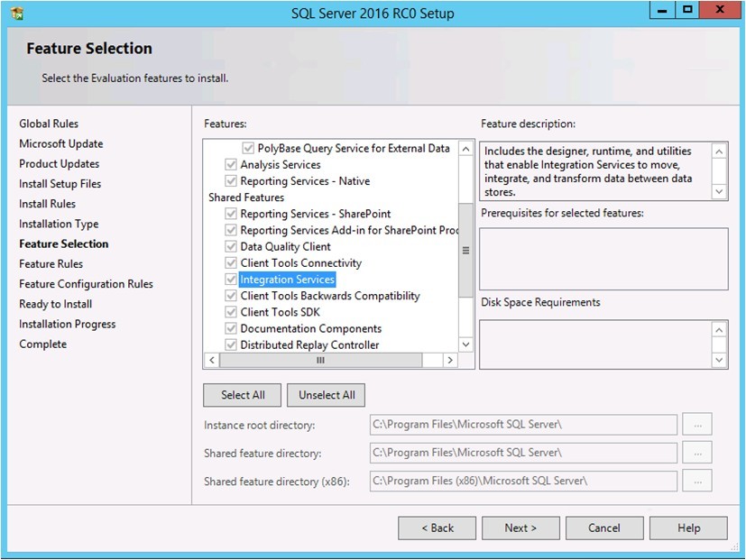Click features list horizontal scrollbar thumb
Image resolution: width=746 pixels, height=560 pixels.
pos(320,360)
